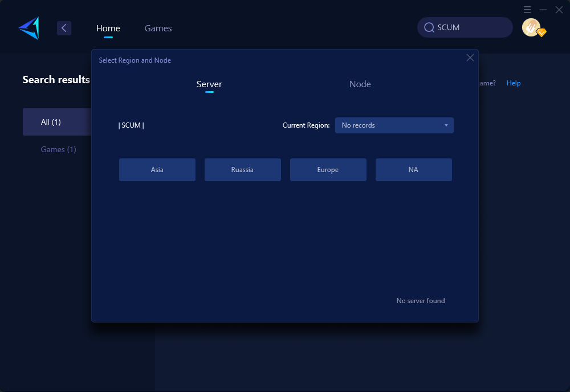Viewport: 570px width, 392px height.
Task: Choose the Europe server region
Action: pyautogui.click(x=328, y=170)
